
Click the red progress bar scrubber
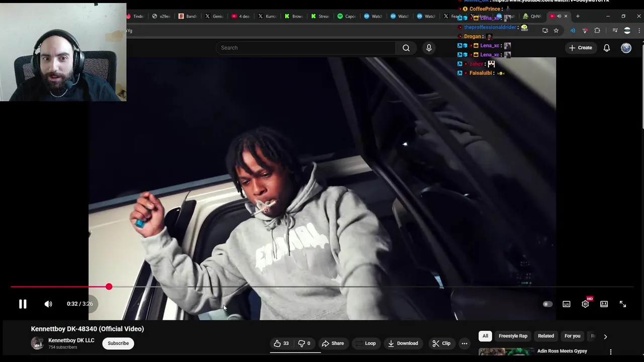(x=109, y=287)
